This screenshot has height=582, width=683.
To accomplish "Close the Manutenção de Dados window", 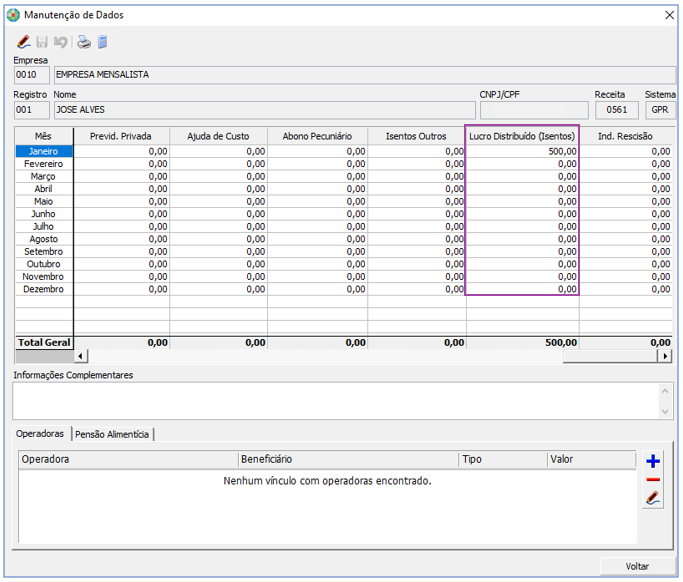I will pyautogui.click(x=669, y=15).
